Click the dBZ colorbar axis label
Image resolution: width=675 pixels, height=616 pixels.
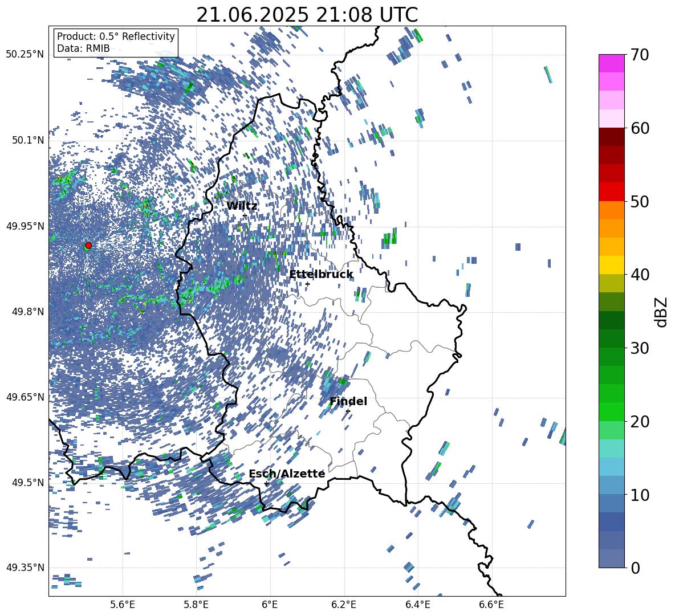pyautogui.click(x=662, y=312)
